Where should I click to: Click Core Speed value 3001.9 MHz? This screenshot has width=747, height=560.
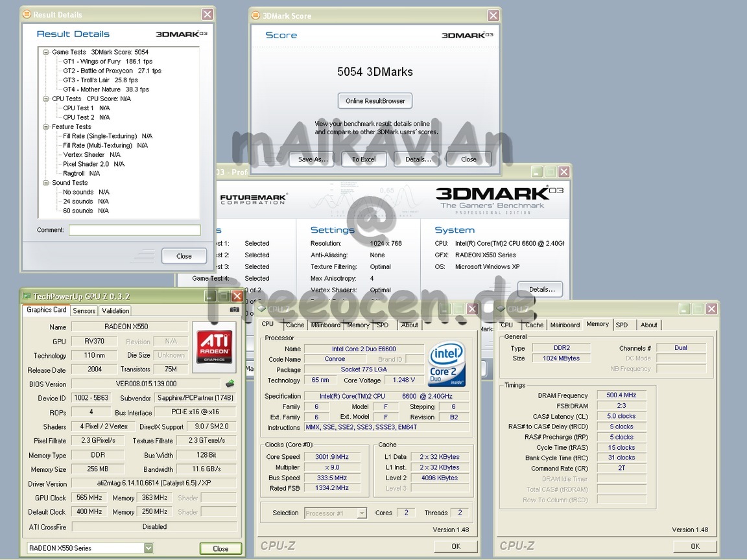click(332, 457)
